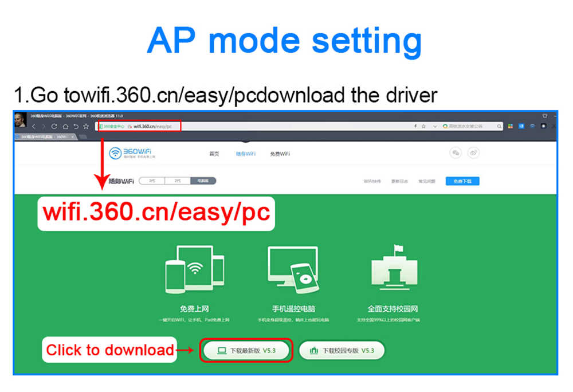Click the 手机遥控电脑 heading text

(293, 309)
